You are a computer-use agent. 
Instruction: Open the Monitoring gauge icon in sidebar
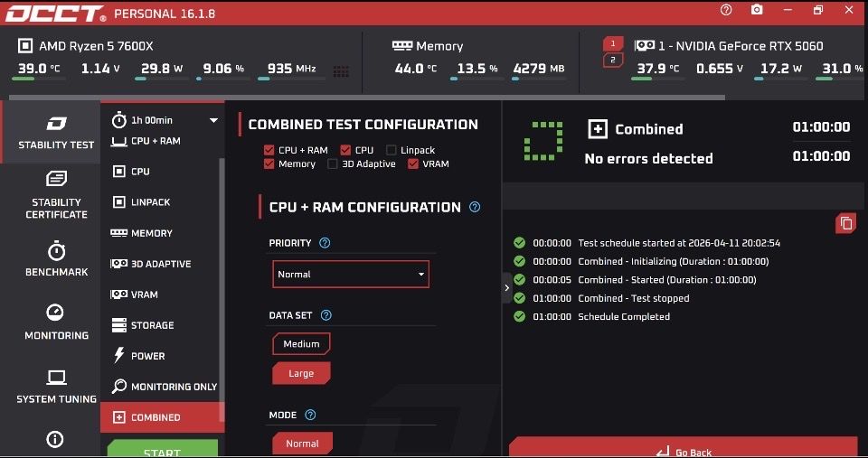56,313
